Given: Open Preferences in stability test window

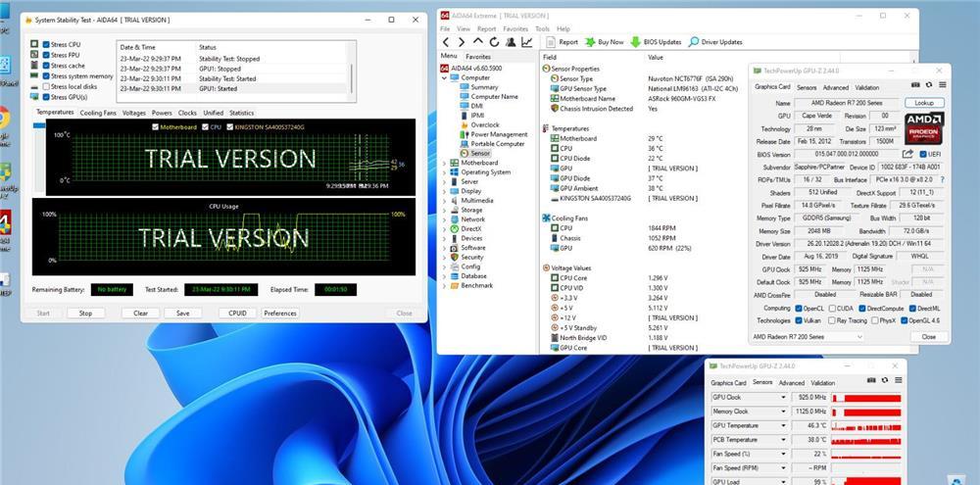Looking at the screenshot, I should tap(280, 314).
